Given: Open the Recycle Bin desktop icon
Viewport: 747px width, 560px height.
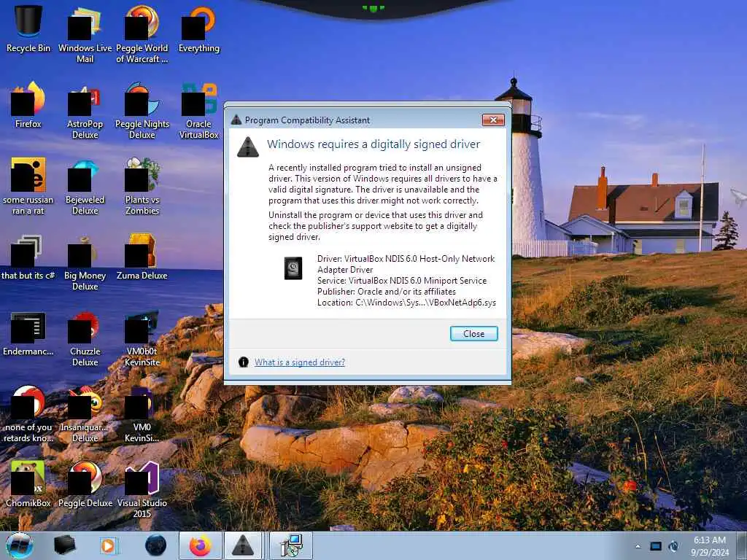Looking at the screenshot, I should point(28,28).
